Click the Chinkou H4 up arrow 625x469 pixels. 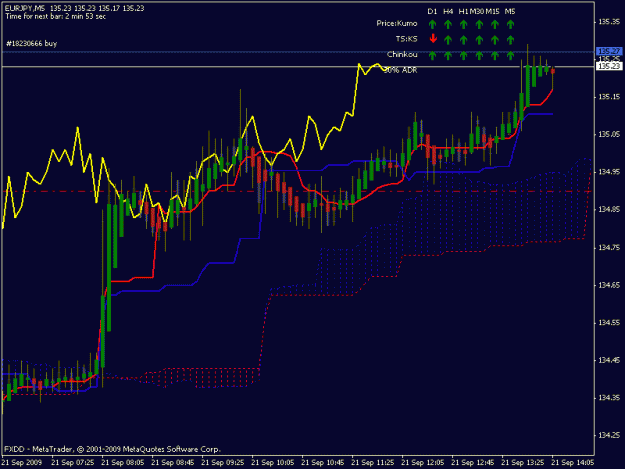(448, 55)
